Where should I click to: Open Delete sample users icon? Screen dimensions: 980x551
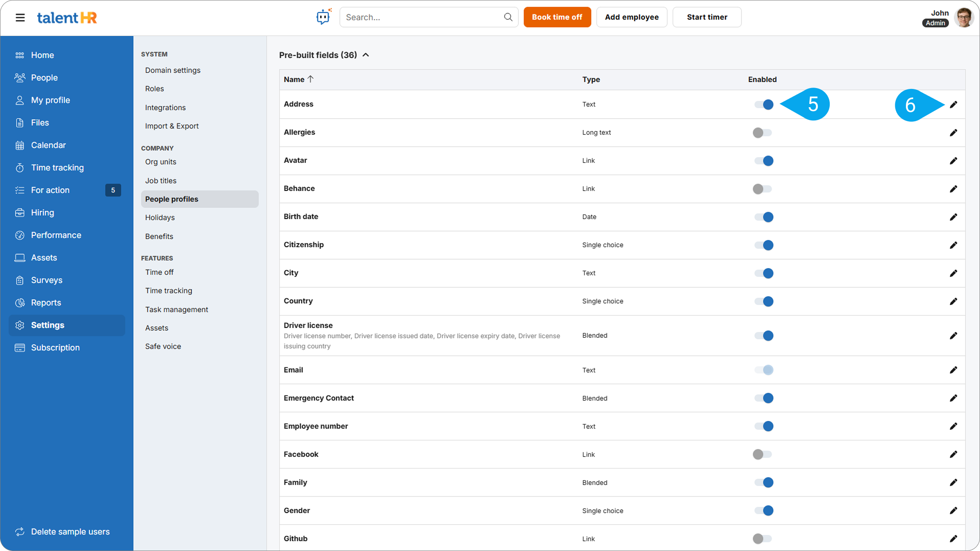tap(20, 532)
